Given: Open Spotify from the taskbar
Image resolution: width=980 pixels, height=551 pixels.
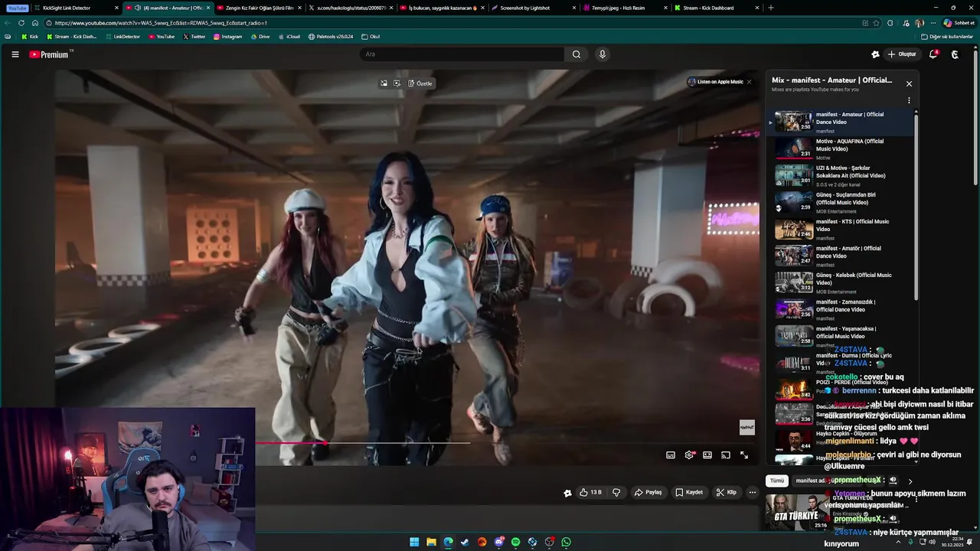Looking at the screenshot, I should pos(515,542).
